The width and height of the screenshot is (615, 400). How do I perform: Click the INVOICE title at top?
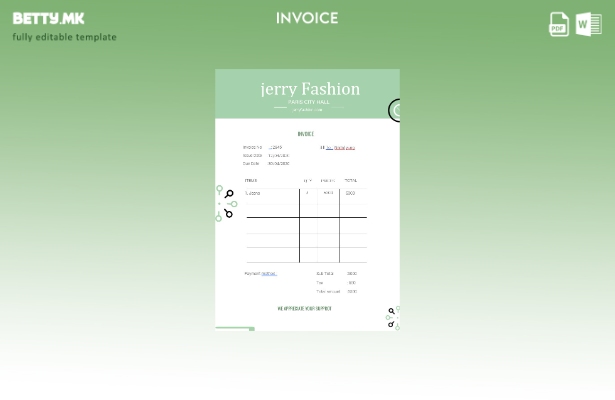pos(307,18)
